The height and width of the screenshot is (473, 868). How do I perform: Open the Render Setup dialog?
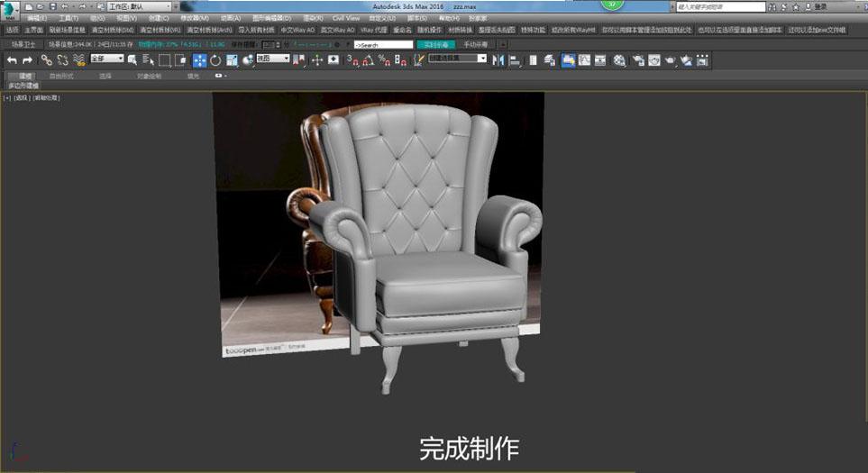638,60
